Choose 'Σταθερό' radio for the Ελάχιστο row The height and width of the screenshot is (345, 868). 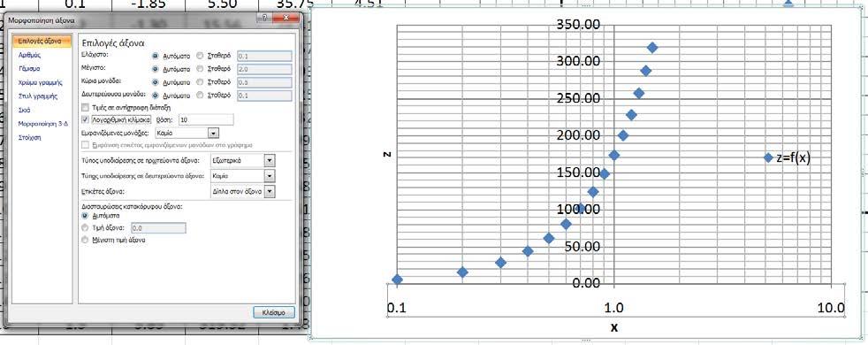[201, 56]
